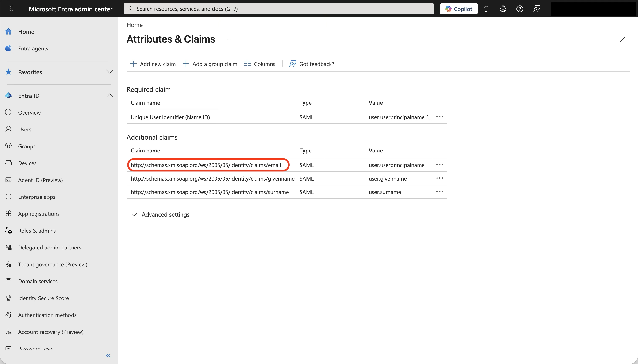Click the Home breadcrumb link
The image size is (638, 364).
pos(135,25)
